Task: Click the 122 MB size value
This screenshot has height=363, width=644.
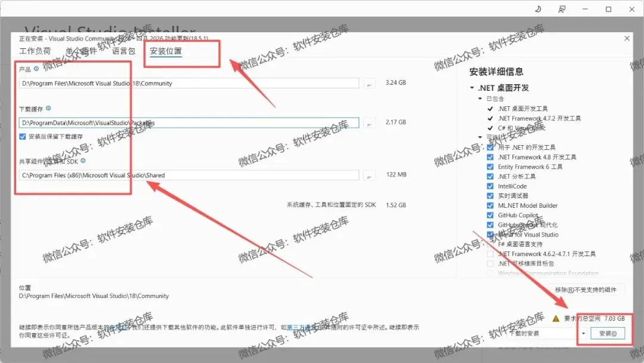Action: click(396, 175)
